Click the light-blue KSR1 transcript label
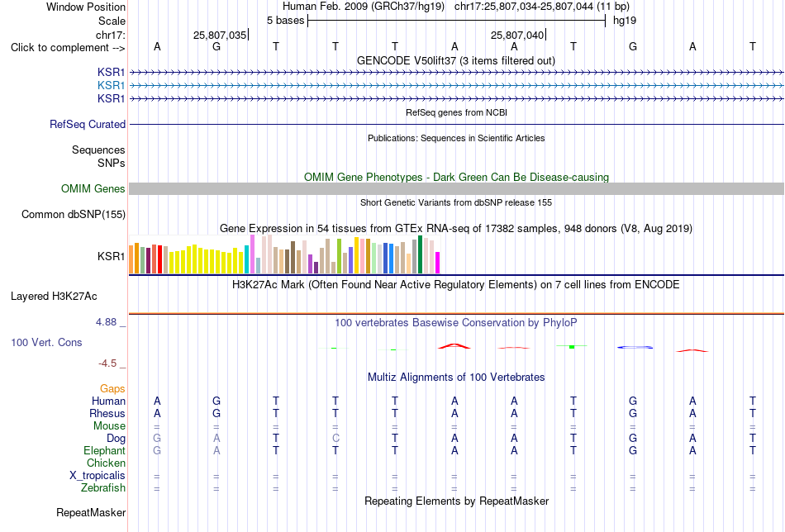 click(112, 86)
